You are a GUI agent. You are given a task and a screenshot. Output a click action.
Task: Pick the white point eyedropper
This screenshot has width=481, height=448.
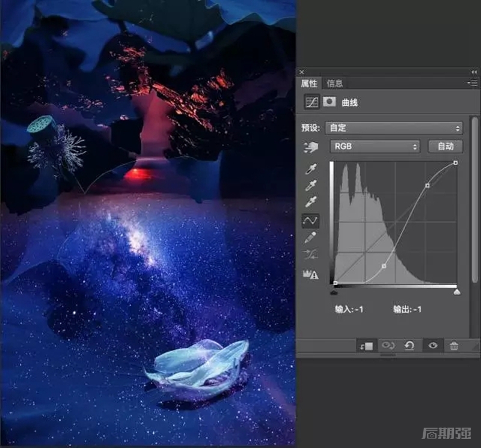tap(311, 201)
